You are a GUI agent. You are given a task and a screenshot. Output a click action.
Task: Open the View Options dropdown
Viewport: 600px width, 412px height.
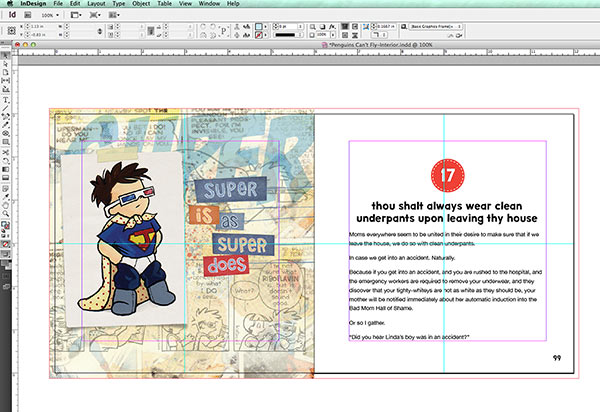76,15
